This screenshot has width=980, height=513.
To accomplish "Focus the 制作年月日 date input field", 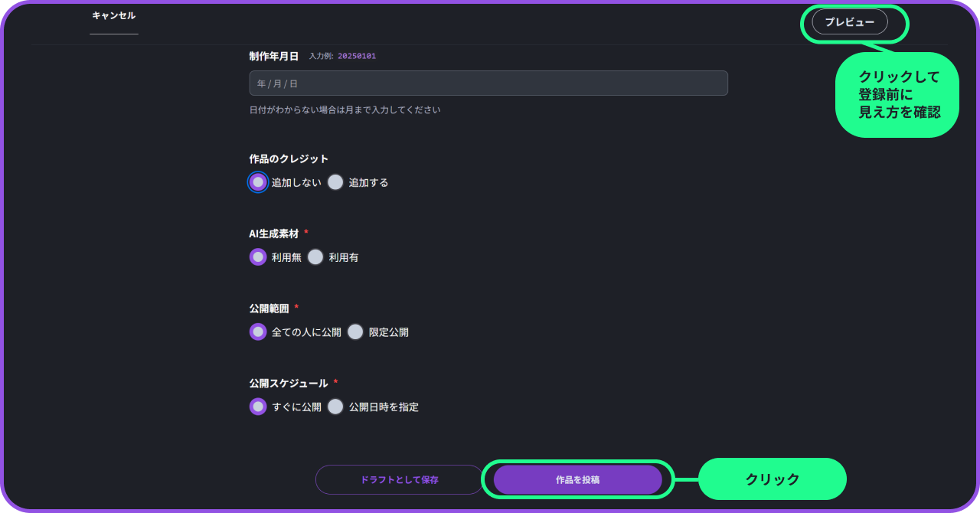I will [x=488, y=83].
